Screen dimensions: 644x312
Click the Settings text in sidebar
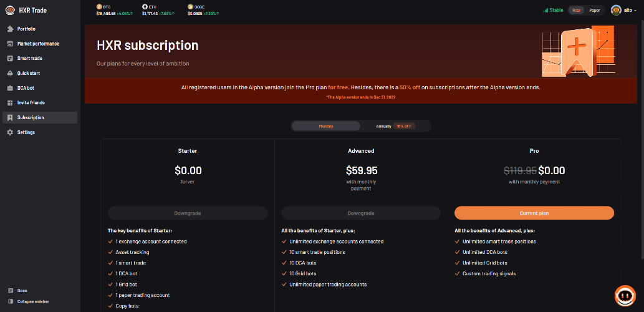(26, 132)
